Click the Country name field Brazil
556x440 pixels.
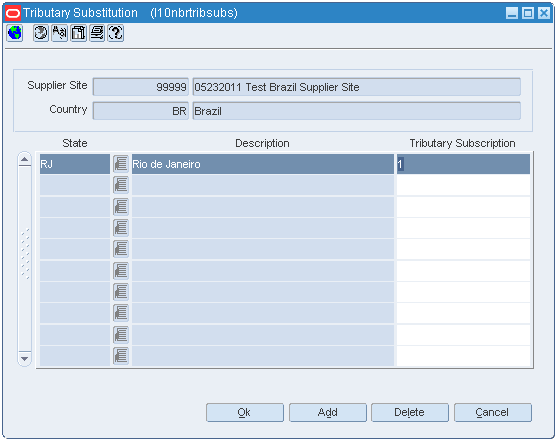(357, 111)
